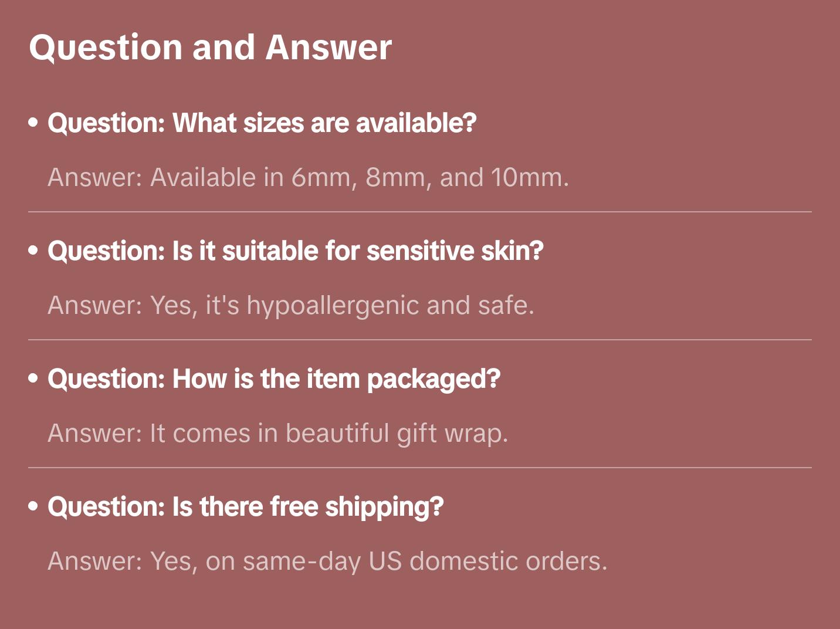Image resolution: width=840 pixels, height=629 pixels.
Task: Click the bullet beside the free shipping question
Action: pos(33,506)
